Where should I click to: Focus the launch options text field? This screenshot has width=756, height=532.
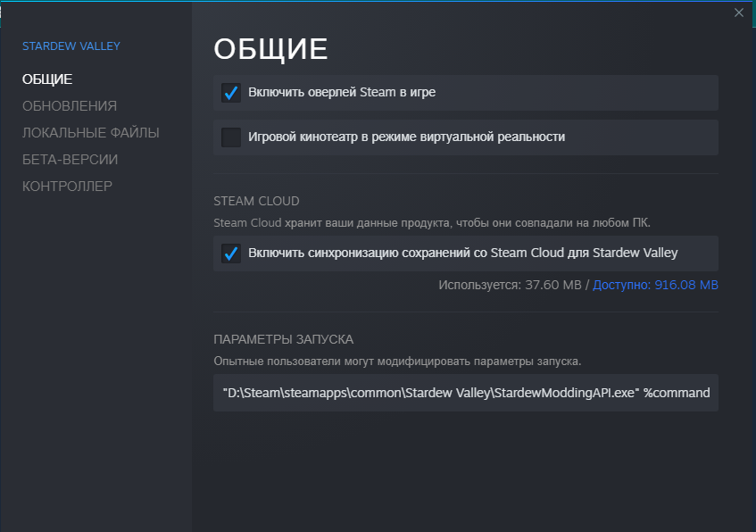coord(465,393)
